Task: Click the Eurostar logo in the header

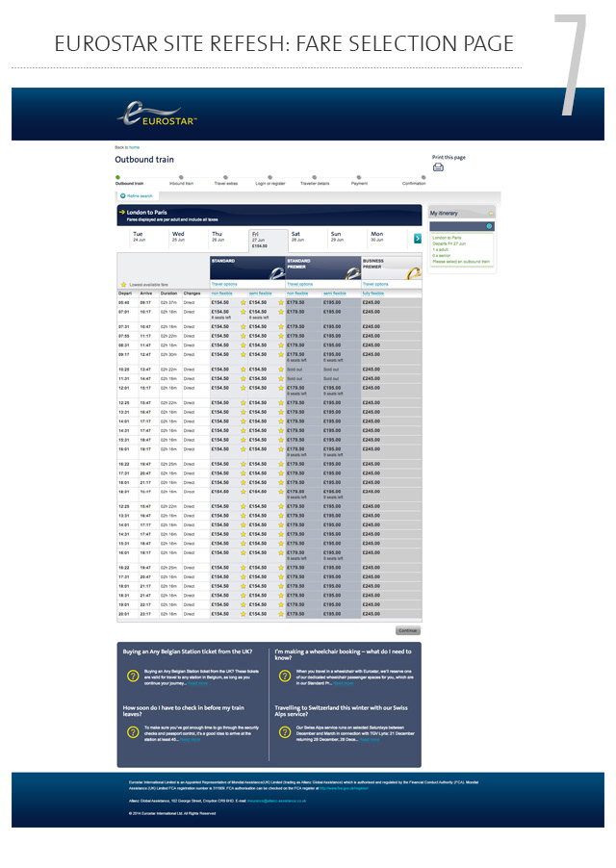Action: [157, 114]
